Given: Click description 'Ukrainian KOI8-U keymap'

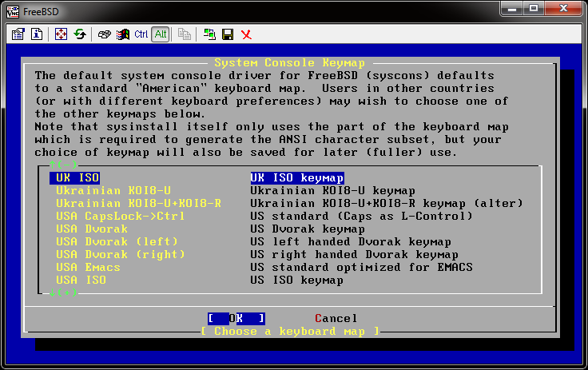Looking at the screenshot, I should pyautogui.click(x=332, y=191).
